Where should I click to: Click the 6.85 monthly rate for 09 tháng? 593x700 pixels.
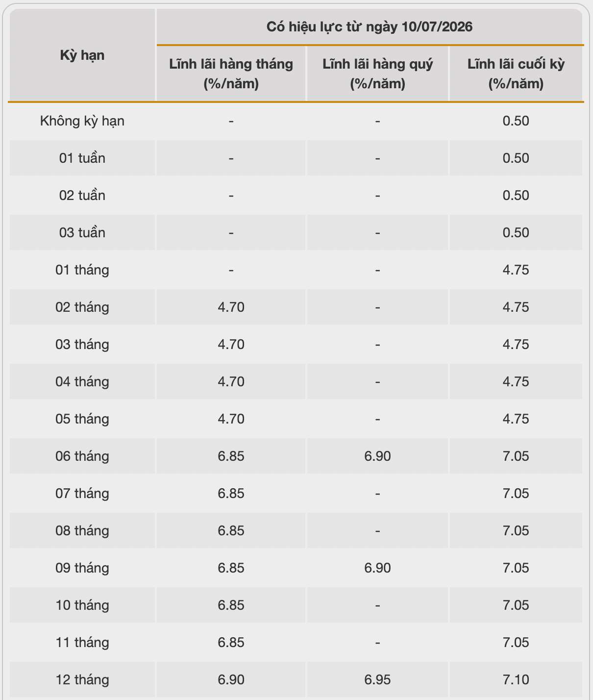tap(231, 568)
